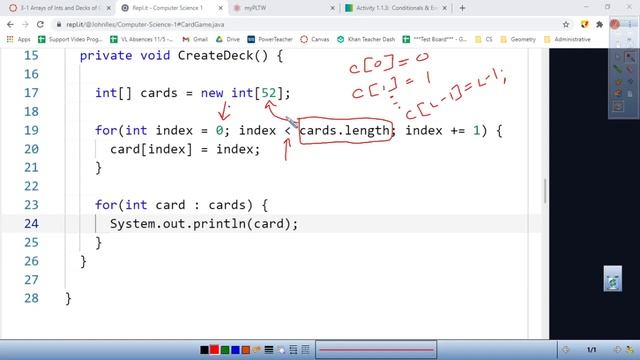640x360 pixels.
Task: Close the myPLTW tab
Action: click(332, 8)
